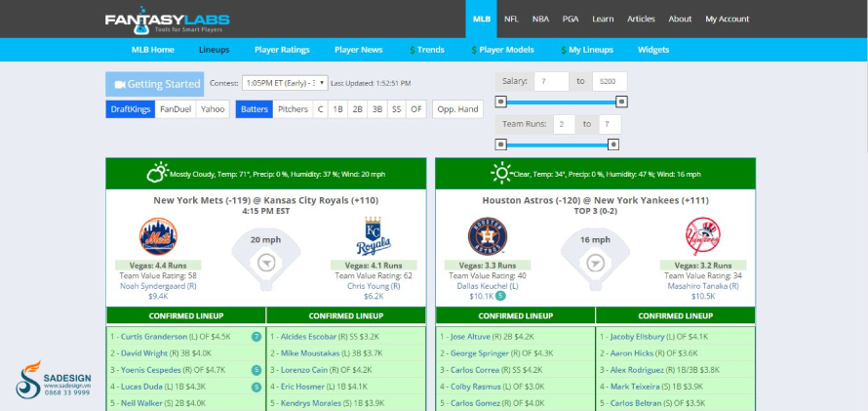Viewport: 868px width, 411px height.
Task: Open Jose Altuve player link
Action: [x=472, y=337]
